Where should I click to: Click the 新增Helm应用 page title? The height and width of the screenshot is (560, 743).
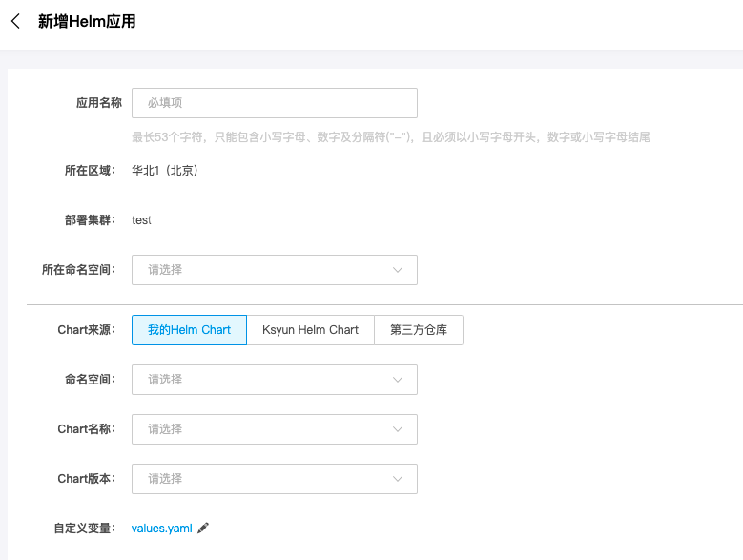click(87, 21)
